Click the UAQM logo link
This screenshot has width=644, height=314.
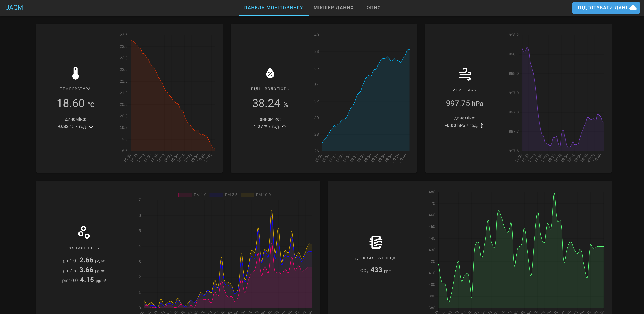(14, 7)
